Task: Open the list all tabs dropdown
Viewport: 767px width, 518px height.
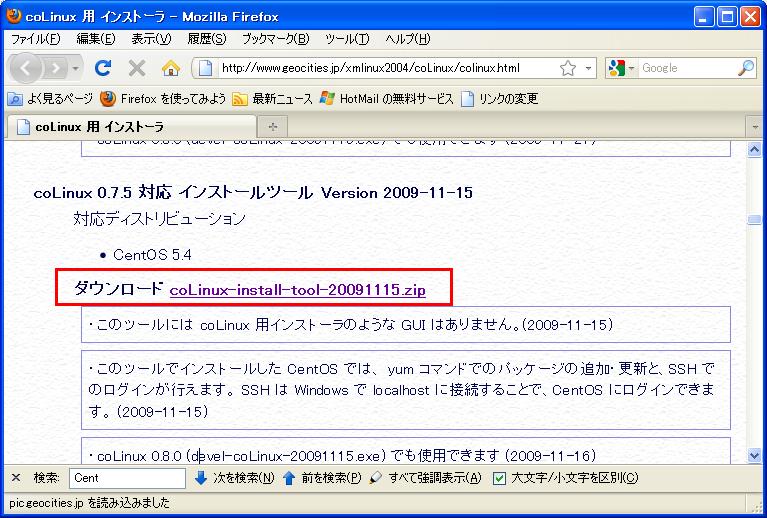Action: click(x=754, y=127)
